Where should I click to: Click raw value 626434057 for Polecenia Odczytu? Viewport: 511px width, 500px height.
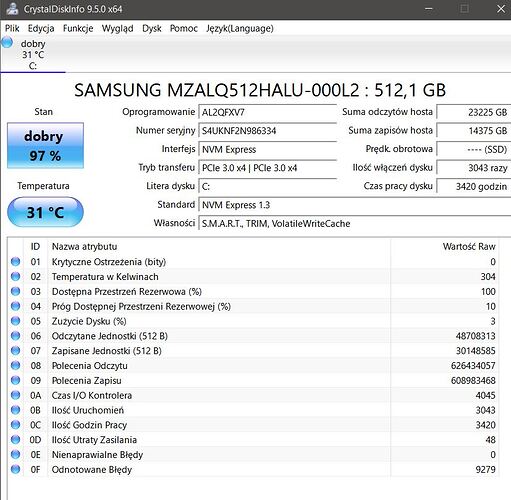point(473,366)
